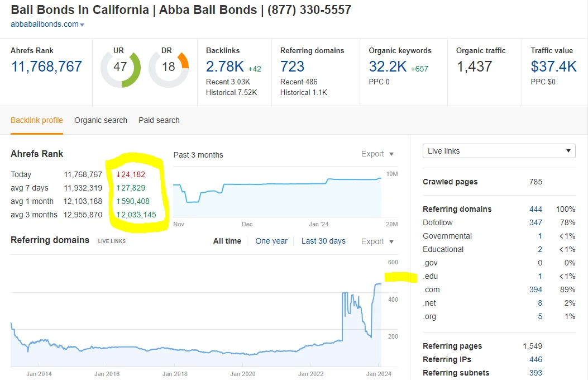This screenshot has height=380, width=588.
Task: Open the Referring domains count 723
Action: (293, 66)
